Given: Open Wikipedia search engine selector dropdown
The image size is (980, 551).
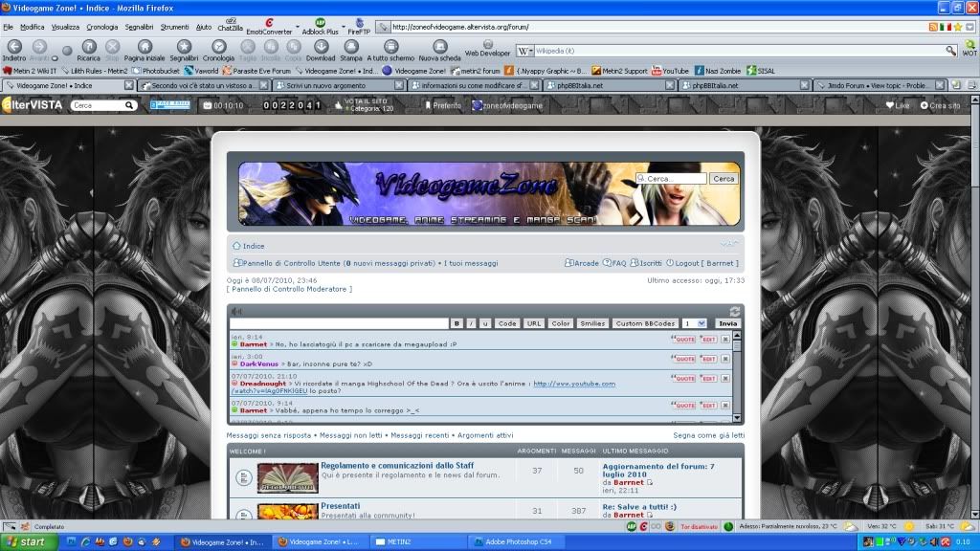Looking at the screenshot, I should pyautogui.click(x=525, y=50).
